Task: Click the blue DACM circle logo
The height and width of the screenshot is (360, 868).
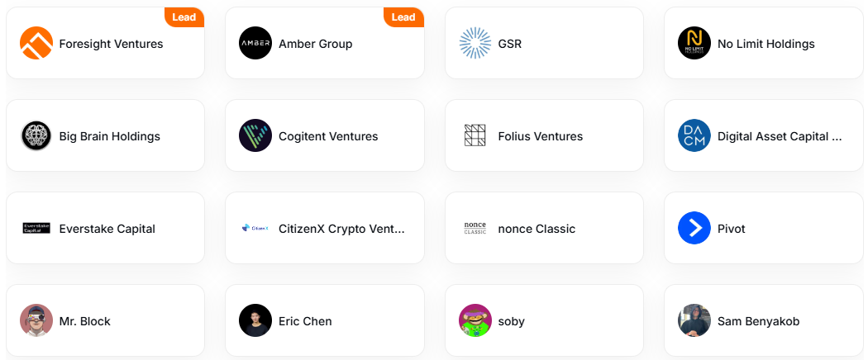Action: 694,135
